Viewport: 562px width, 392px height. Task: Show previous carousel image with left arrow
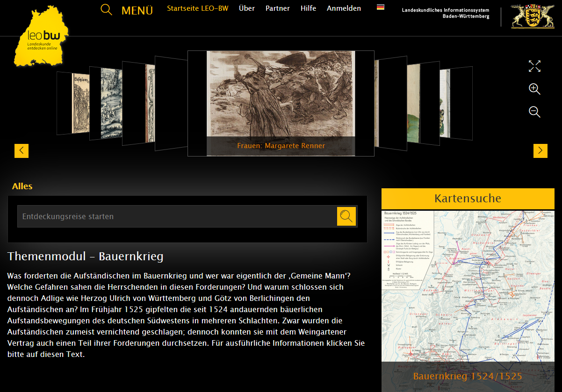[x=22, y=150]
